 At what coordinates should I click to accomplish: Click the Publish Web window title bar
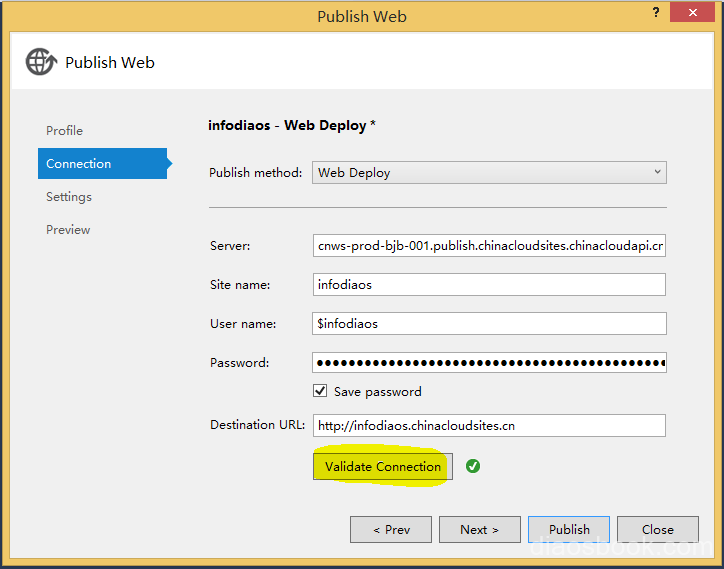362,15
